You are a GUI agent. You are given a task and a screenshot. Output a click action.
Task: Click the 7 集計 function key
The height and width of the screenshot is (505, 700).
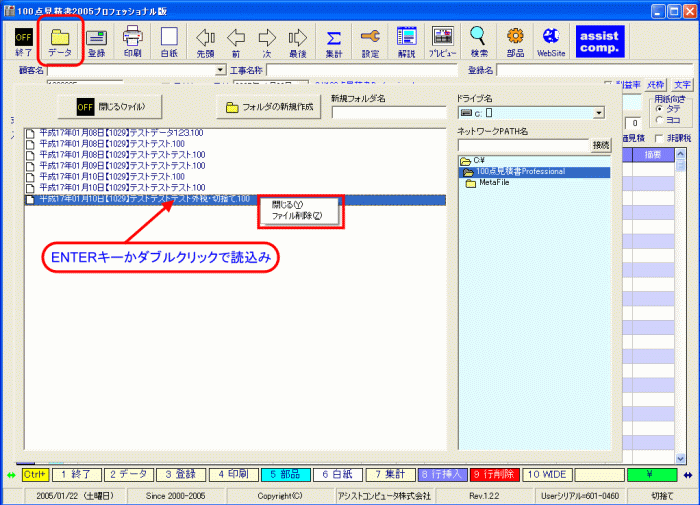390,475
